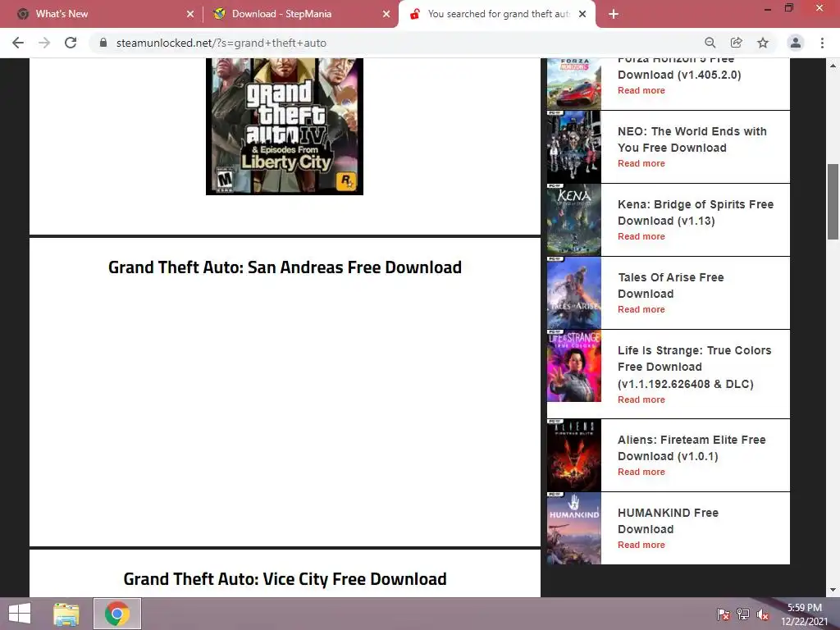Close the What's New tab
Screen dimensions: 840x630
pyautogui.click(x=190, y=14)
